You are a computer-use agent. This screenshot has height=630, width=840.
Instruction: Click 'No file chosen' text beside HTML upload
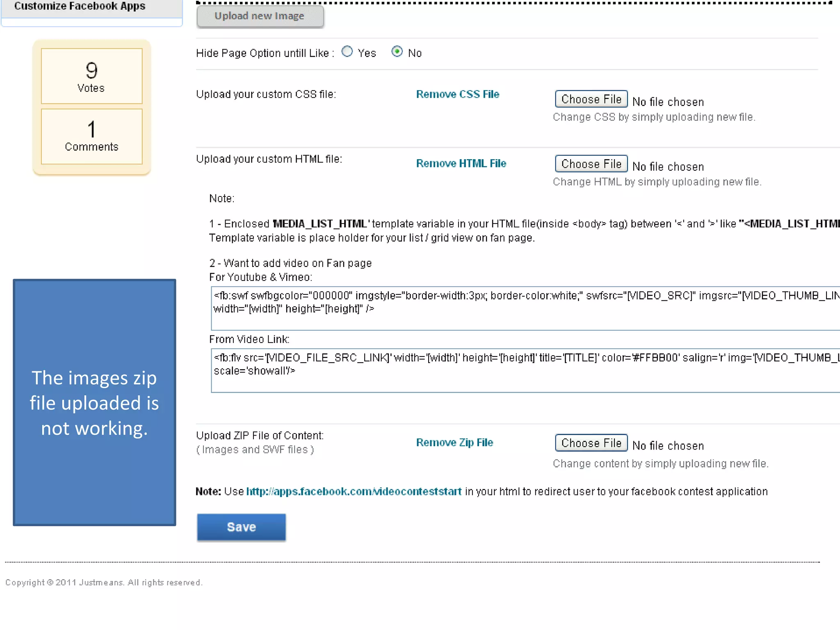pyautogui.click(x=668, y=167)
